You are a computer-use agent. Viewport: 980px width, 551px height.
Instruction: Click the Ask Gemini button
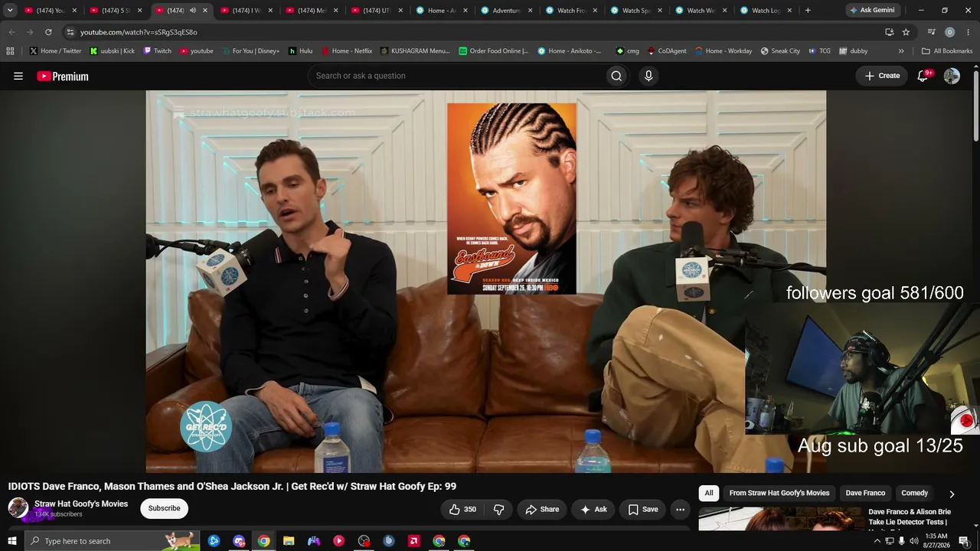click(x=872, y=11)
